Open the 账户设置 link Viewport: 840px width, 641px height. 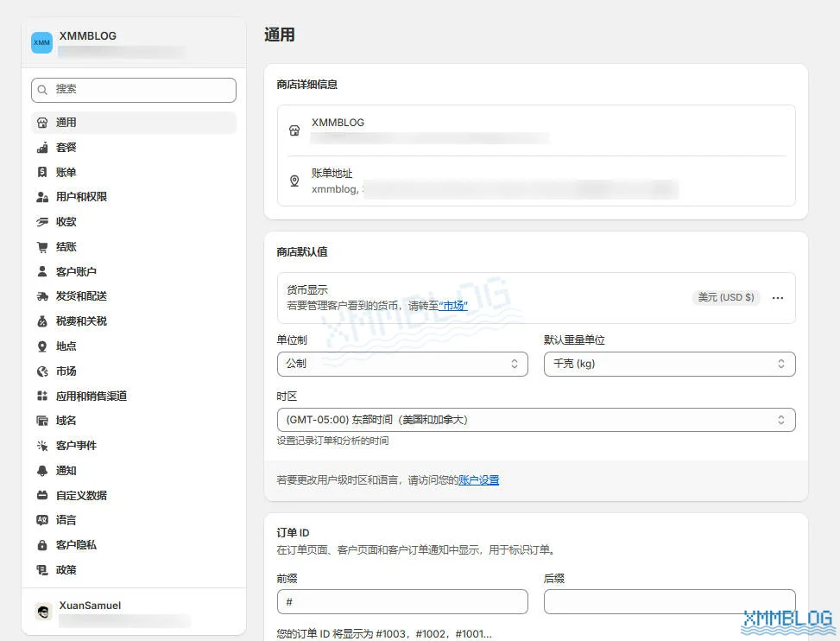479,480
